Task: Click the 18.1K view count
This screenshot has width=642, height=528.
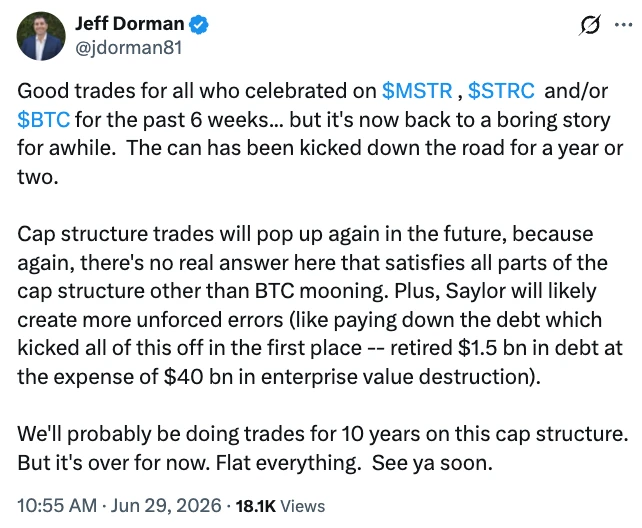Action: click(256, 506)
